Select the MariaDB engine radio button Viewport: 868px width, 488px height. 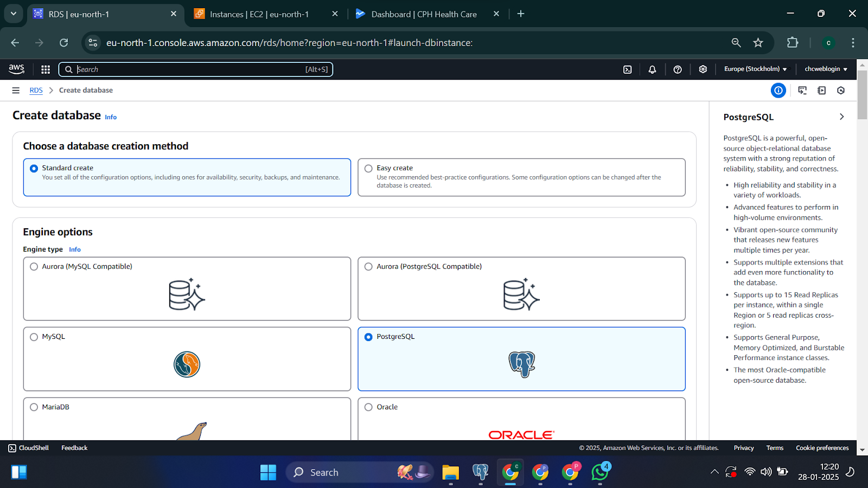coord(34,407)
